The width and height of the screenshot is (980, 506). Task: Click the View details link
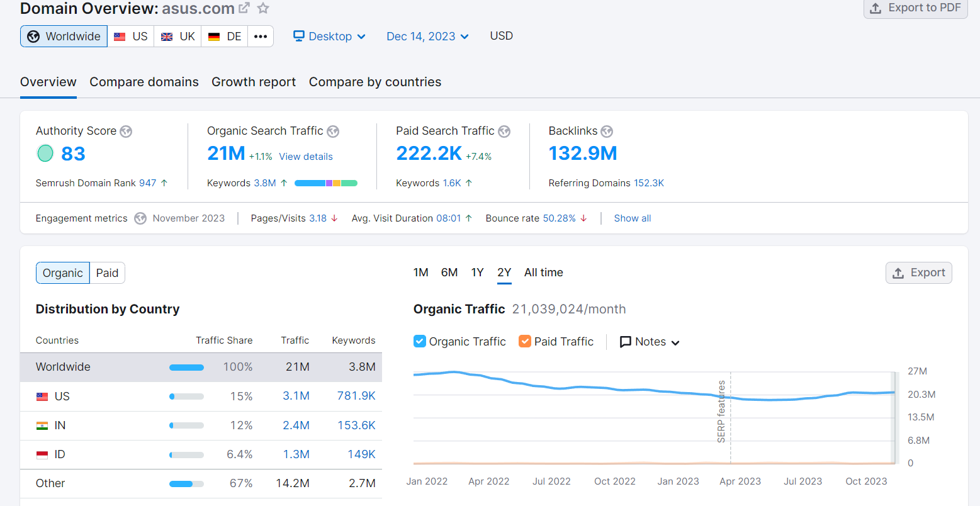tap(306, 157)
